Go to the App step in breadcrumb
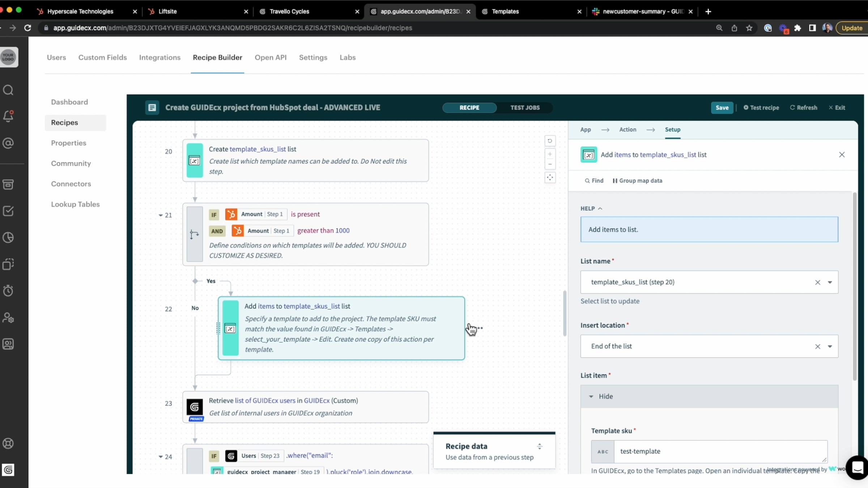Viewport: 868px width, 488px height. tap(586, 129)
